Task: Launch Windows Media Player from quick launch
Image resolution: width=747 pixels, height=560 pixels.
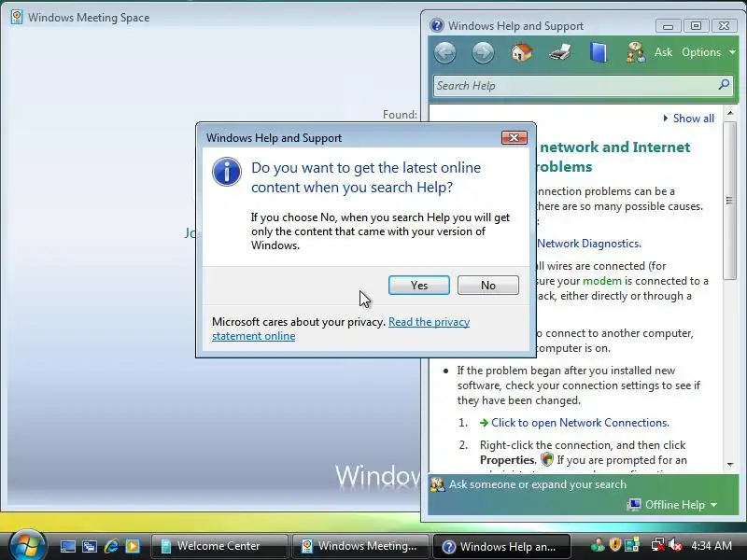Action: click(133, 546)
